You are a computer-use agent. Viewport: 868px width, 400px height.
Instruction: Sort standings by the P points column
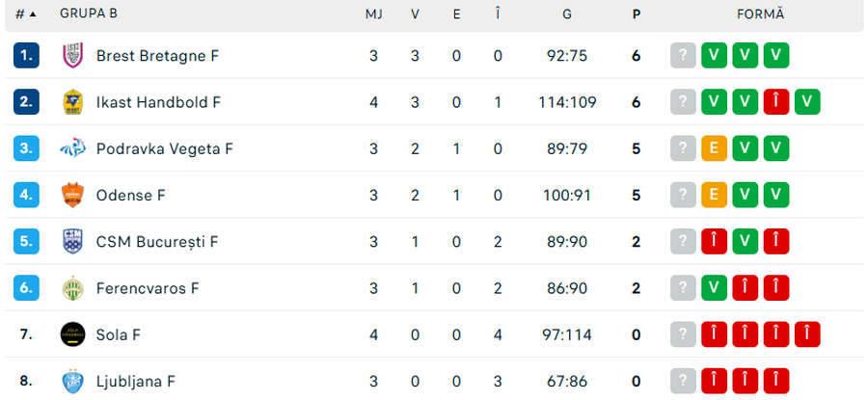[636, 14]
